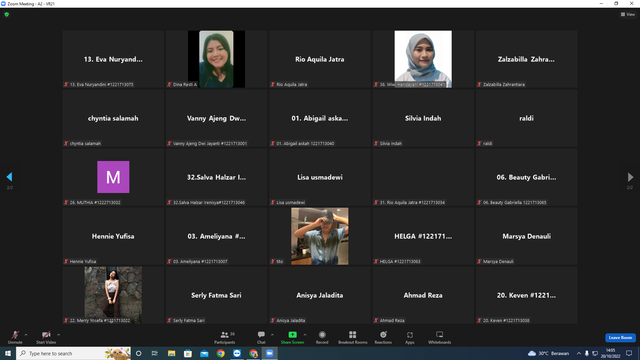Select Vanny Ajeng Dwi Jayanti tile
Viewport: 640px width, 360px height.
point(216,118)
